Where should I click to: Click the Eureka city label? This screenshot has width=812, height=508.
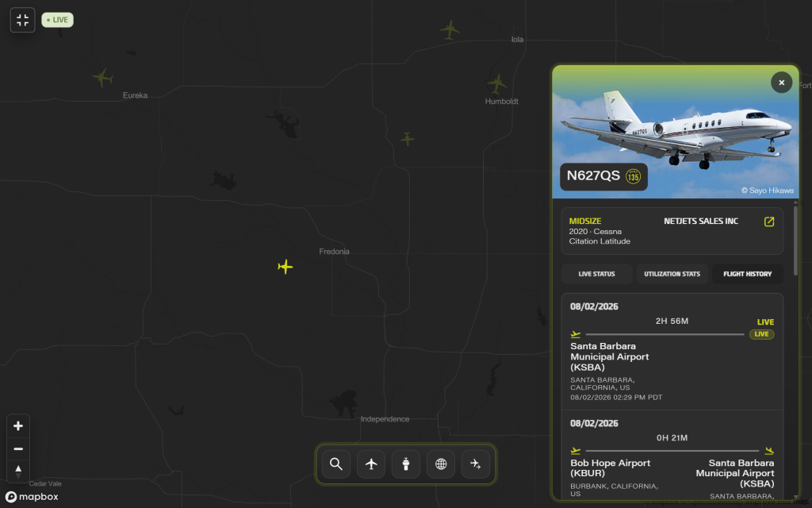(x=135, y=95)
